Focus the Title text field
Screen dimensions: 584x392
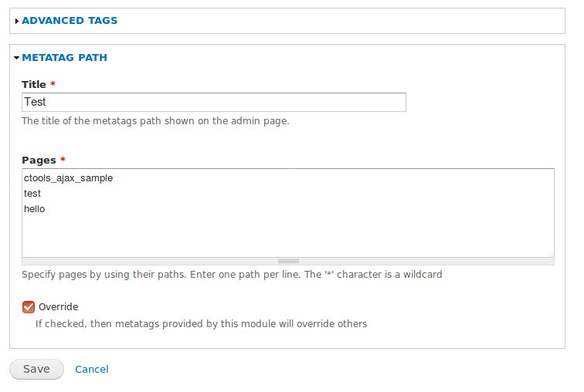click(x=214, y=103)
